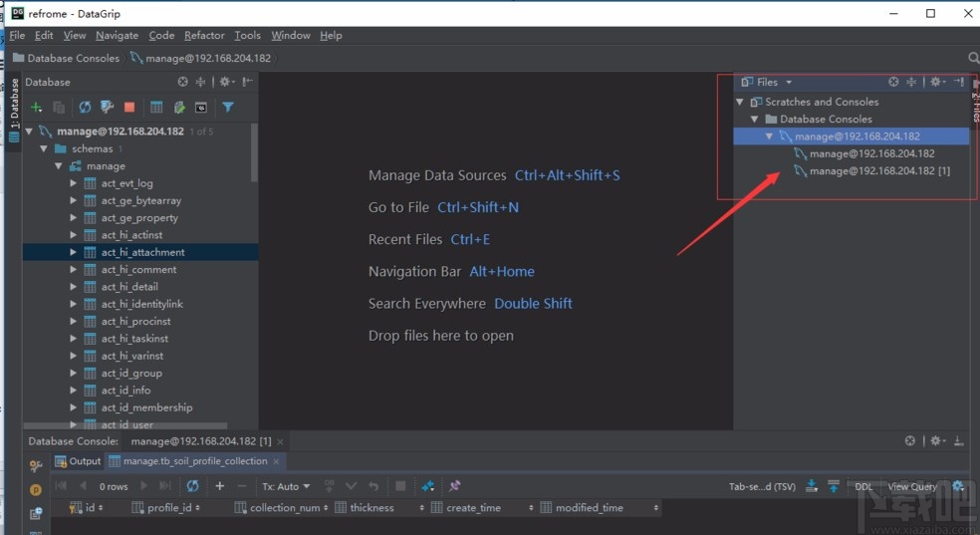Open the table editor icon in Database toolbar
This screenshot has width=980, height=535.
156,108
